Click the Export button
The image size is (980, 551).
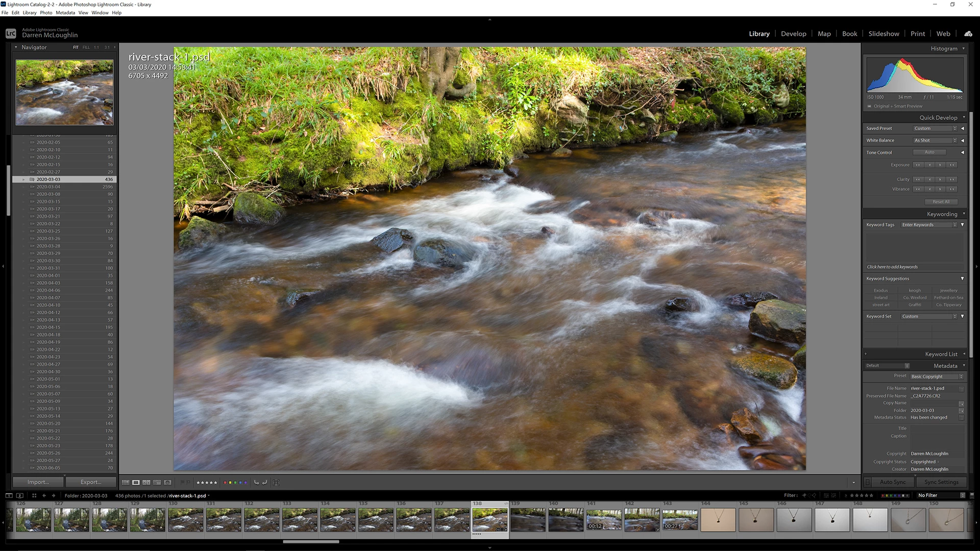(91, 482)
